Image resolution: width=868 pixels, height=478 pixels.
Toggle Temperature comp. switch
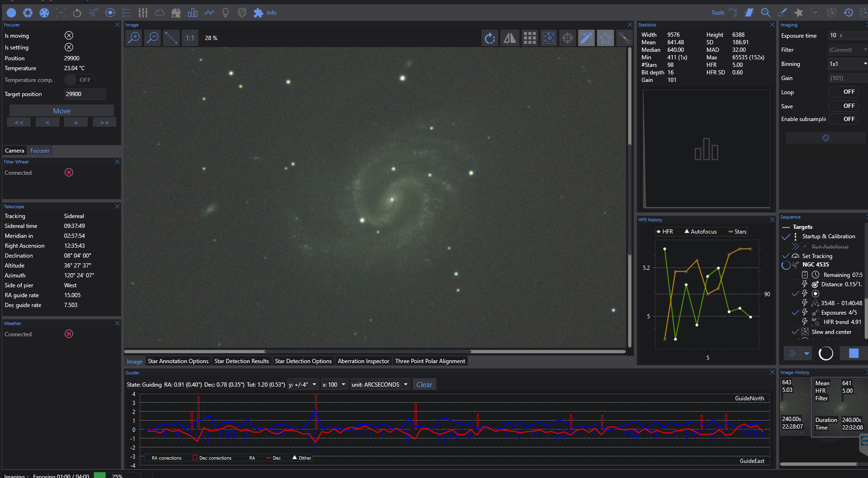79,80
